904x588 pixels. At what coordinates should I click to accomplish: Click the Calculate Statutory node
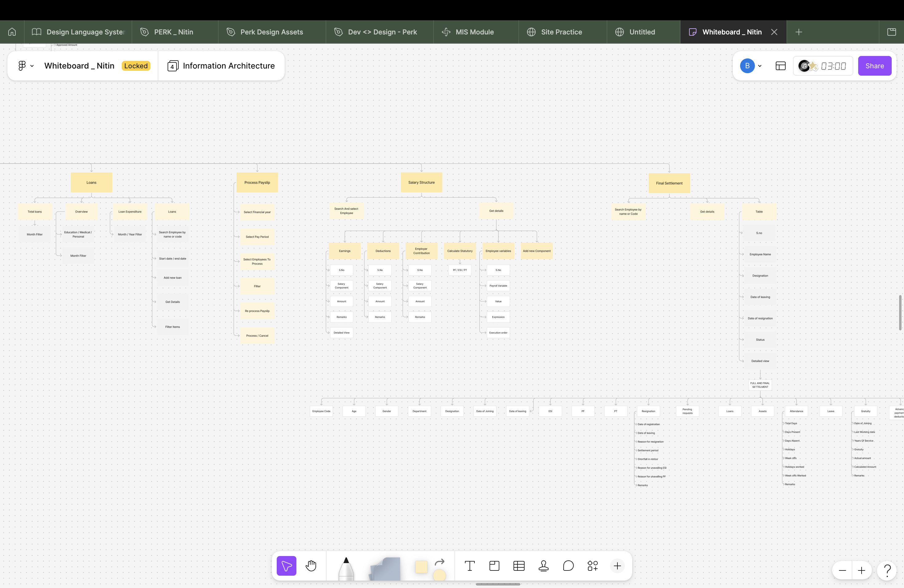click(460, 251)
